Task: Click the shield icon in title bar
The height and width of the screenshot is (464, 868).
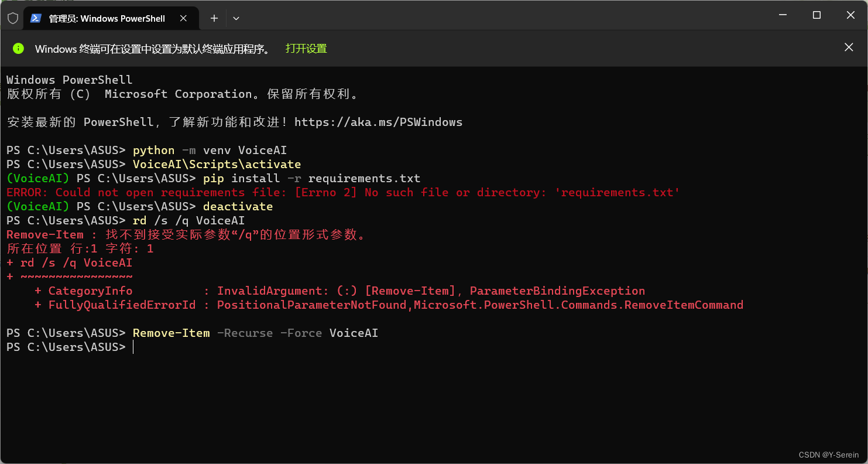Action: (x=13, y=18)
